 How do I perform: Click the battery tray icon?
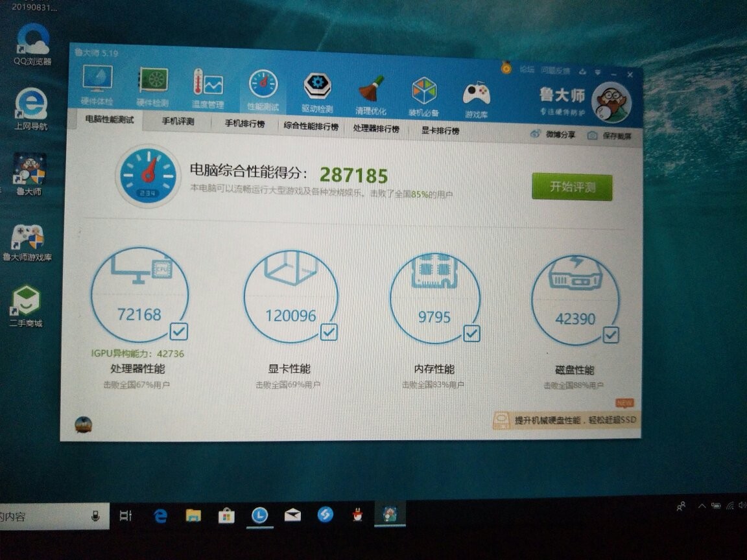pyautogui.click(x=716, y=506)
